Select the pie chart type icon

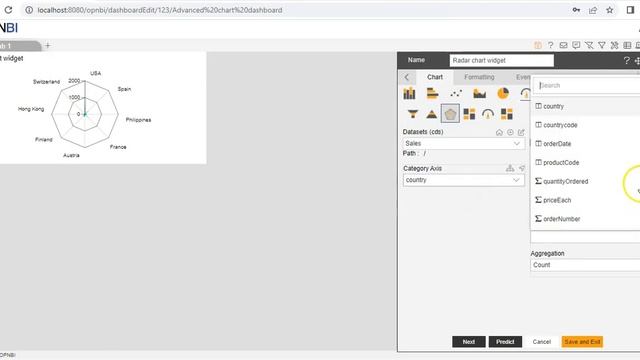pos(503,93)
